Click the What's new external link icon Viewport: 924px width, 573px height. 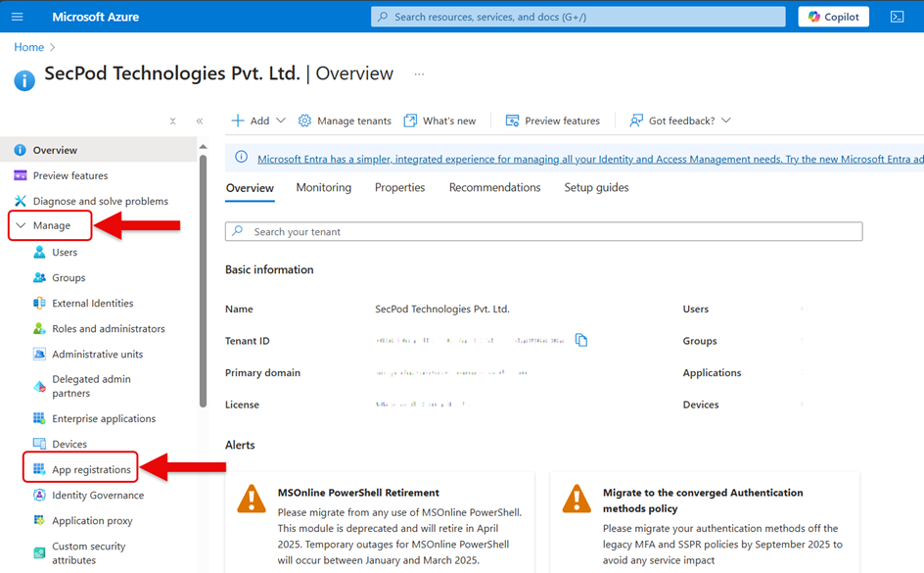point(410,120)
